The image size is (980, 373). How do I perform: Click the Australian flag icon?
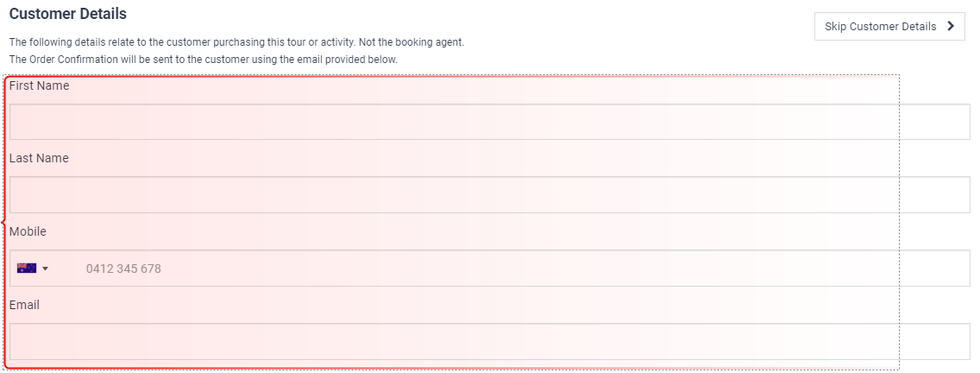coord(26,269)
